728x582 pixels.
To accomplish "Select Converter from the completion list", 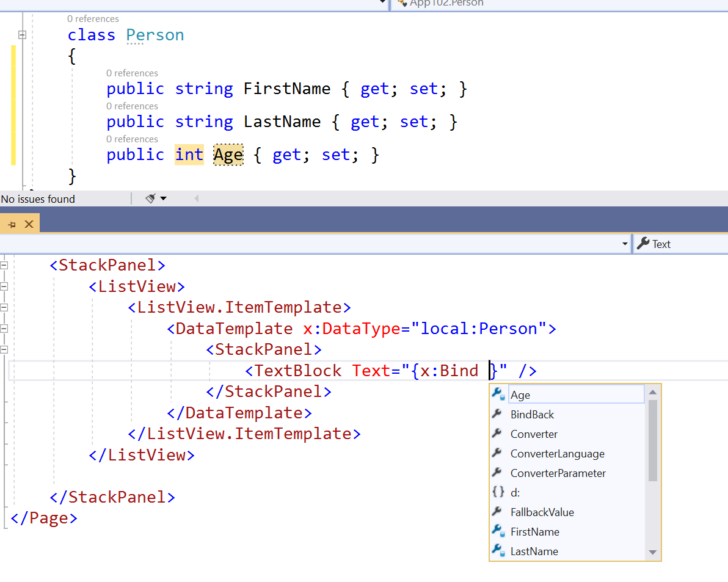I will tap(533, 434).
